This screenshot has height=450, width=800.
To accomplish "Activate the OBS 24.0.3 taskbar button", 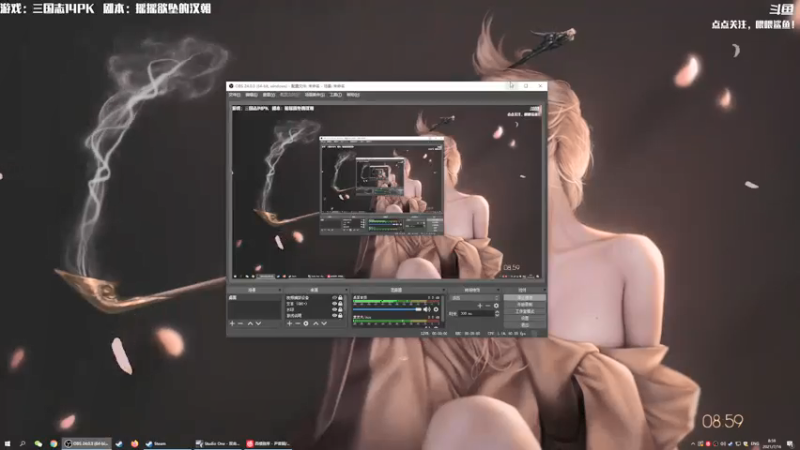I will click(86, 444).
